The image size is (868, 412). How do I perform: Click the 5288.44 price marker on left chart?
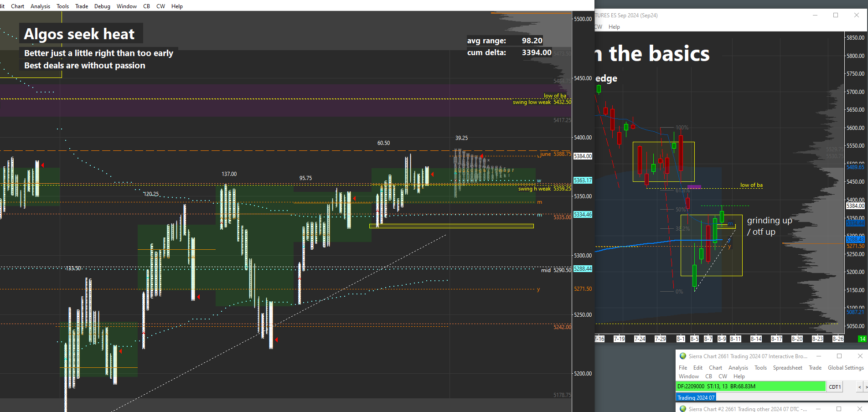click(583, 269)
